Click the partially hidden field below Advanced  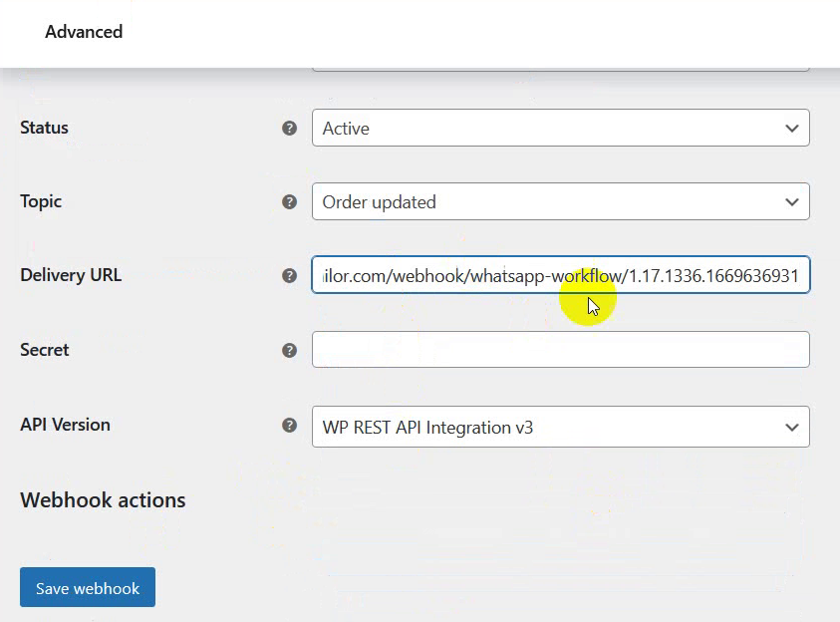[560, 69]
